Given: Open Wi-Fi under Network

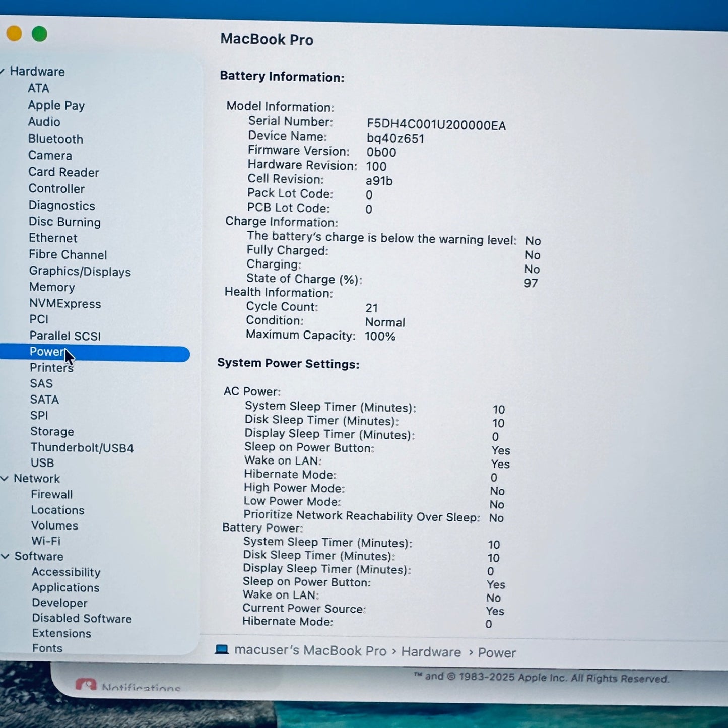Looking at the screenshot, I should click(45, 541).
